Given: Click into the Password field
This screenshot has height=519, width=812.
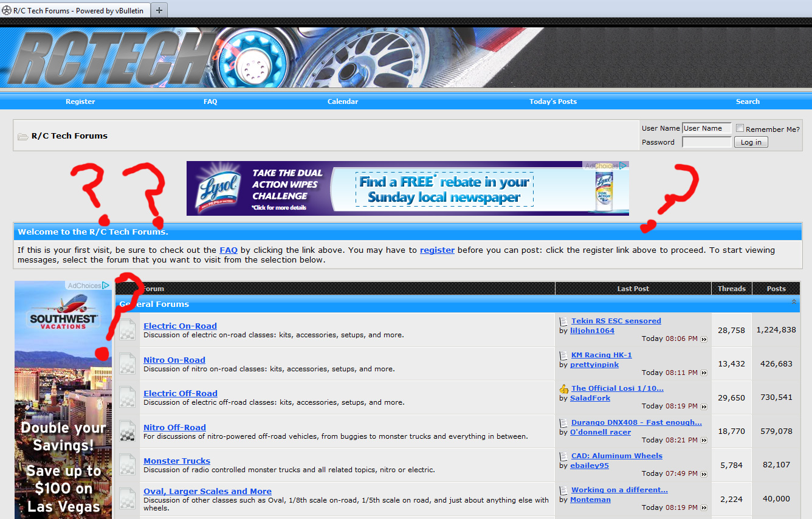Looking at the screenshot, I should 706,142.
